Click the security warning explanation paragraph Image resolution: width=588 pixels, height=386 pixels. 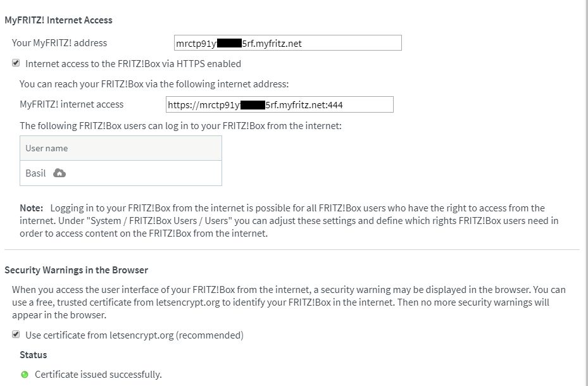point(288,302)
